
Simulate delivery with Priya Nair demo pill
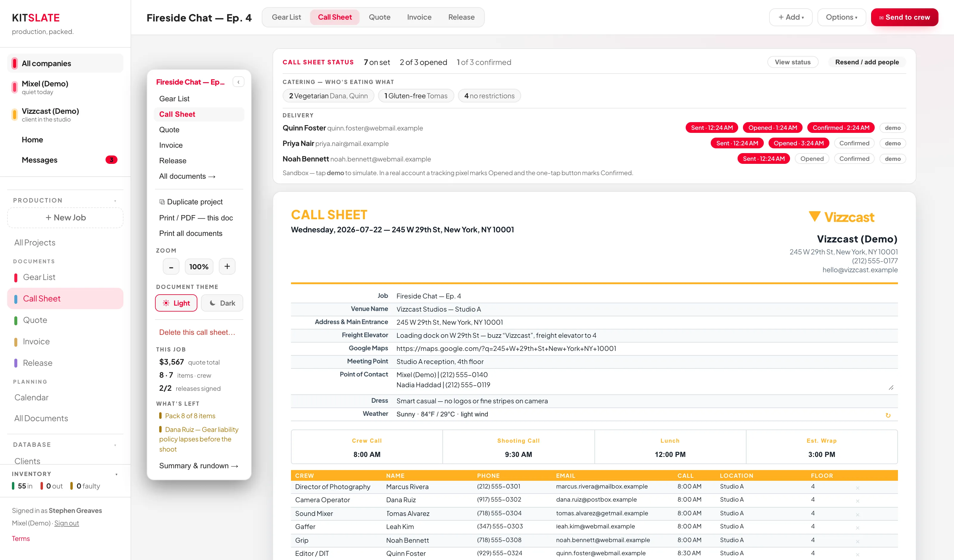(x=893, y=143)
